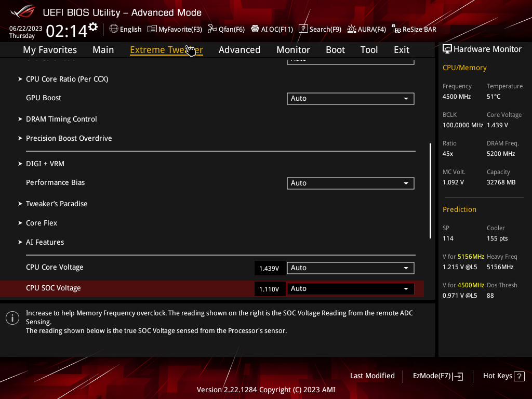Open CPU SOC Voltage Auto dropdown
Image resolution: width=532 pixels, height=399 pixels.
click(x=351, y=289)
